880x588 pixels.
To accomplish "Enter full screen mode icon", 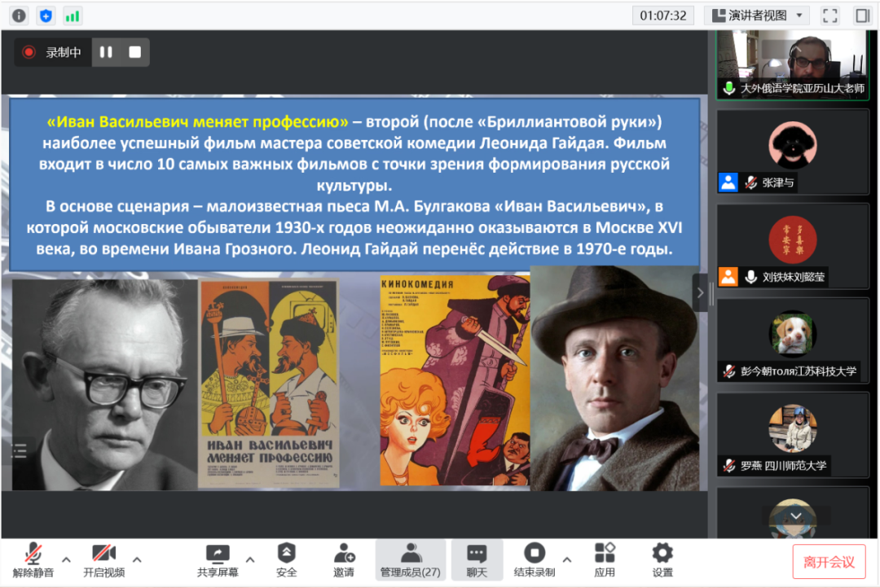I will click(x=829, y=15).
